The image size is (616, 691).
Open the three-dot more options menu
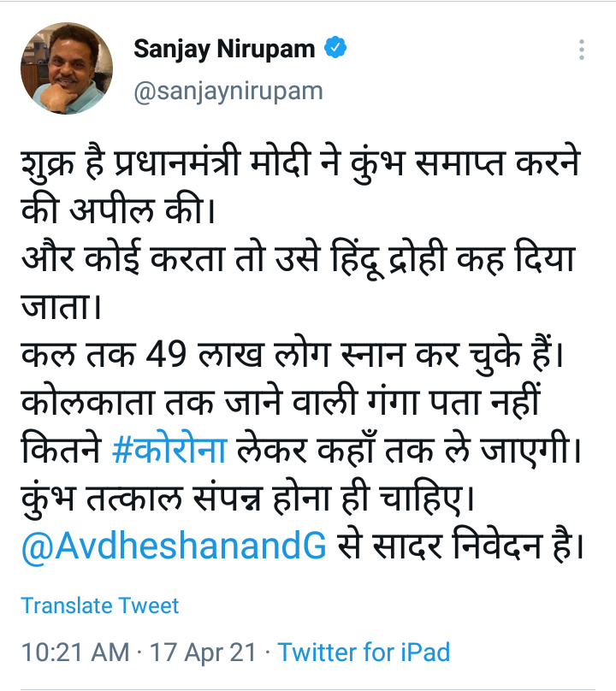coord(582,48)
